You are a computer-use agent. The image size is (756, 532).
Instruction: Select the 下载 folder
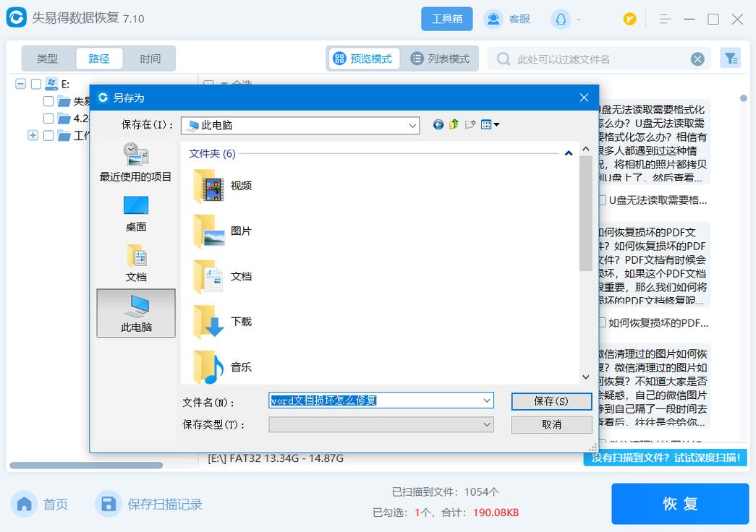pos(222,322)
